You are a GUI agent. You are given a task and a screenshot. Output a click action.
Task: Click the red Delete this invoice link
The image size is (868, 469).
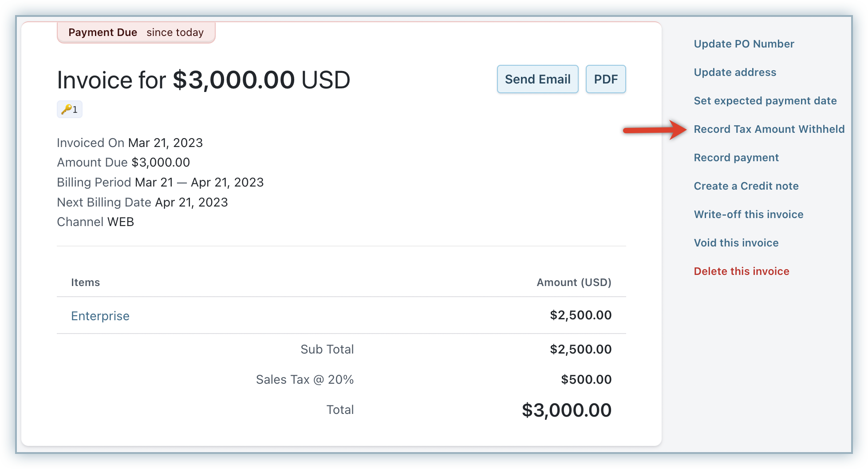tap(742, 271)
